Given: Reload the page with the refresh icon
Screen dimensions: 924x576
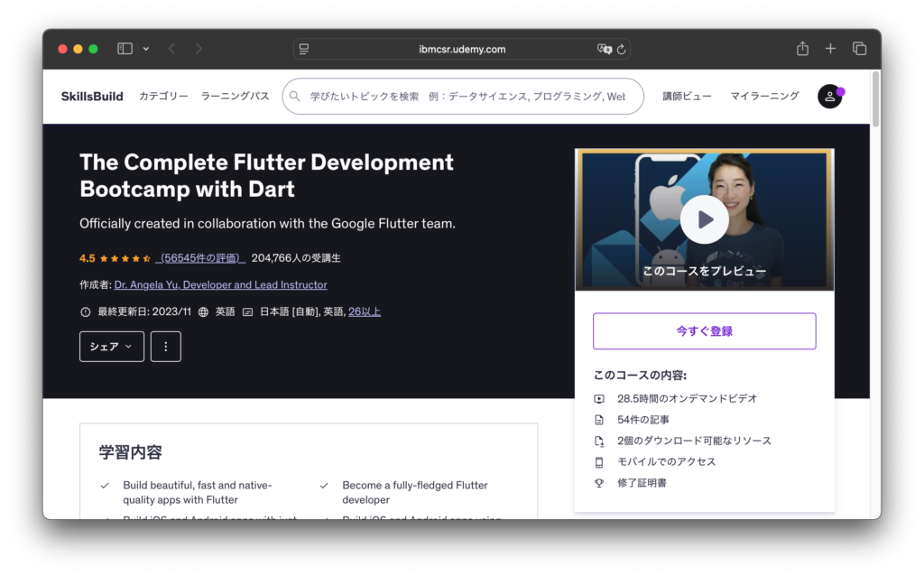Looking at the screenshot, I should [621, 50].
